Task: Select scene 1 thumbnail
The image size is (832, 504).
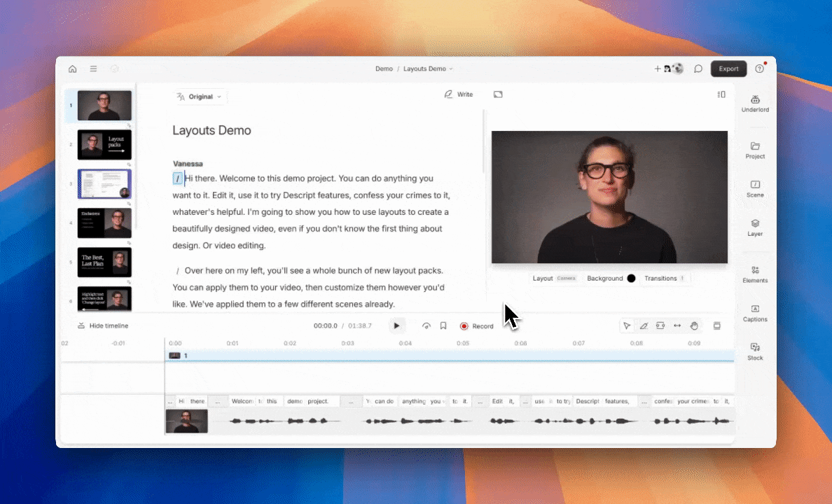Action: click(104, 106)
